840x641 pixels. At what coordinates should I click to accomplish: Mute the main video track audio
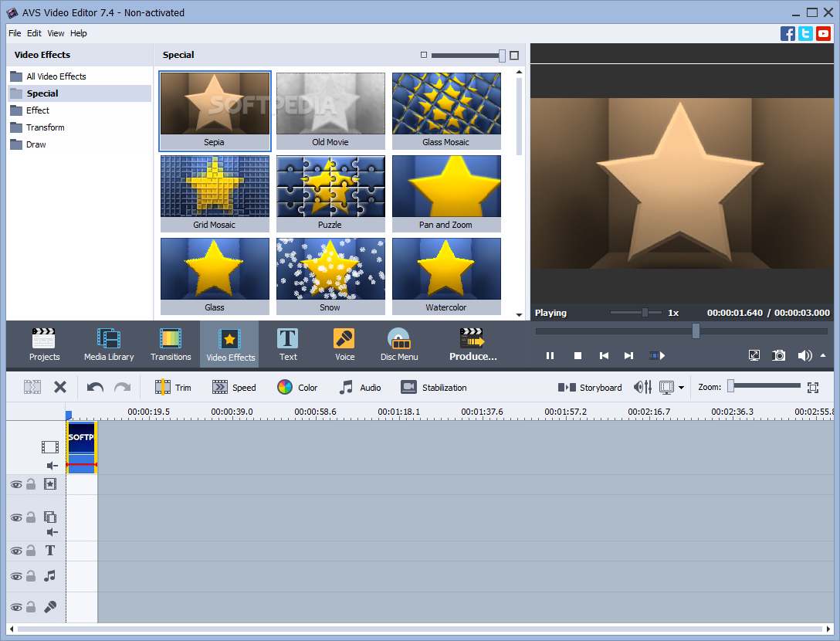pyautogui.click(x=52, y=466)
